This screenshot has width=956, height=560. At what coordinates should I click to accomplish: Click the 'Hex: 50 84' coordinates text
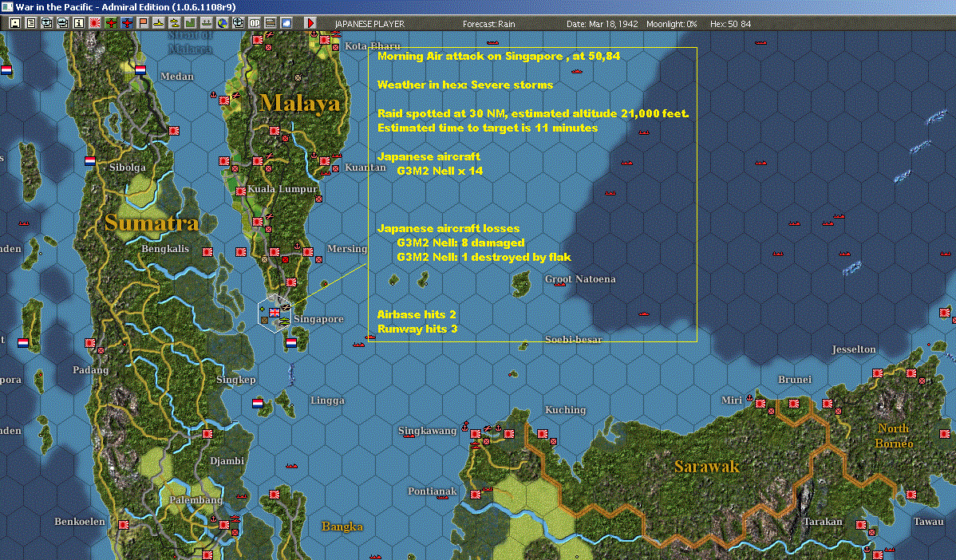(730, 24)
